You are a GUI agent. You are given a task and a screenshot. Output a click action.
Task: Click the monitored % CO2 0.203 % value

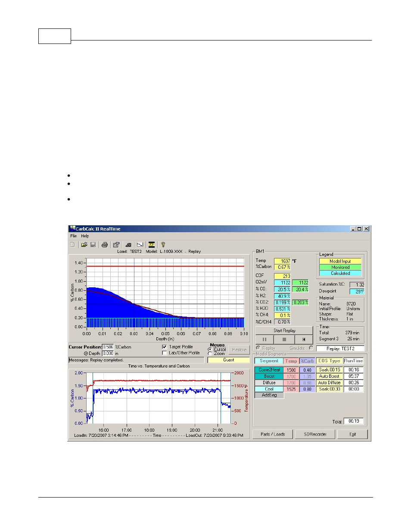coord(301,302)
